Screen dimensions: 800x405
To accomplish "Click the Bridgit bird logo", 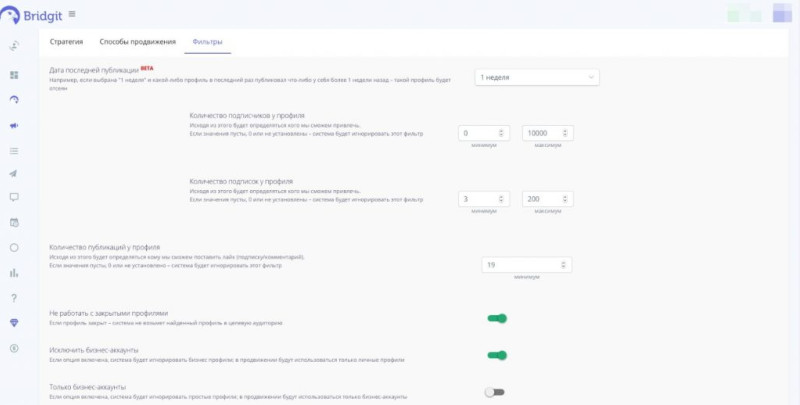I will tap(10, 15).
